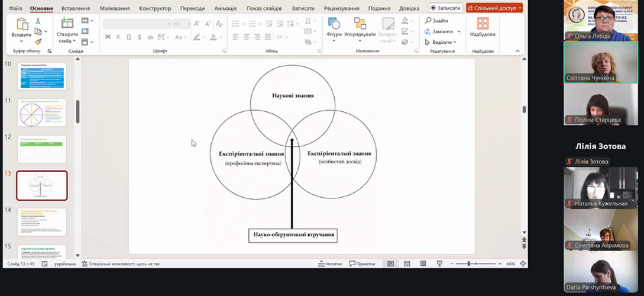Click the Cut scissors icon

(x=38, y=21)
